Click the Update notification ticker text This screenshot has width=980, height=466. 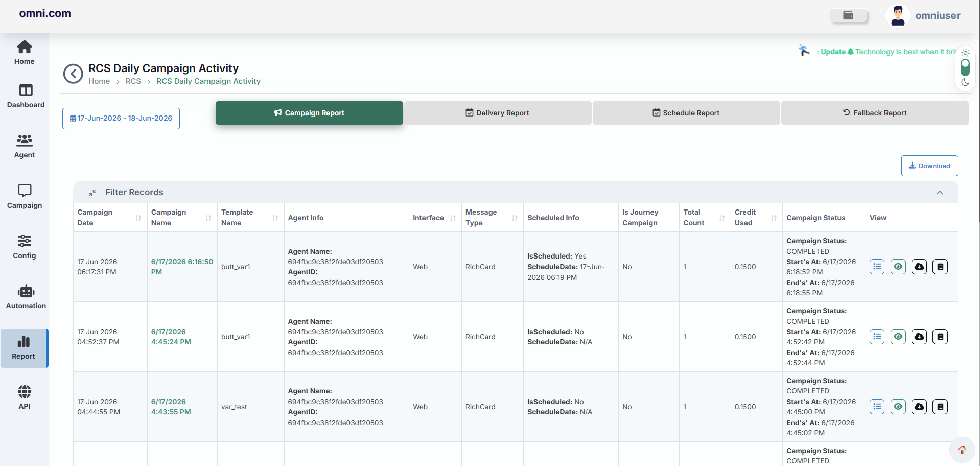tap(886, 52)
